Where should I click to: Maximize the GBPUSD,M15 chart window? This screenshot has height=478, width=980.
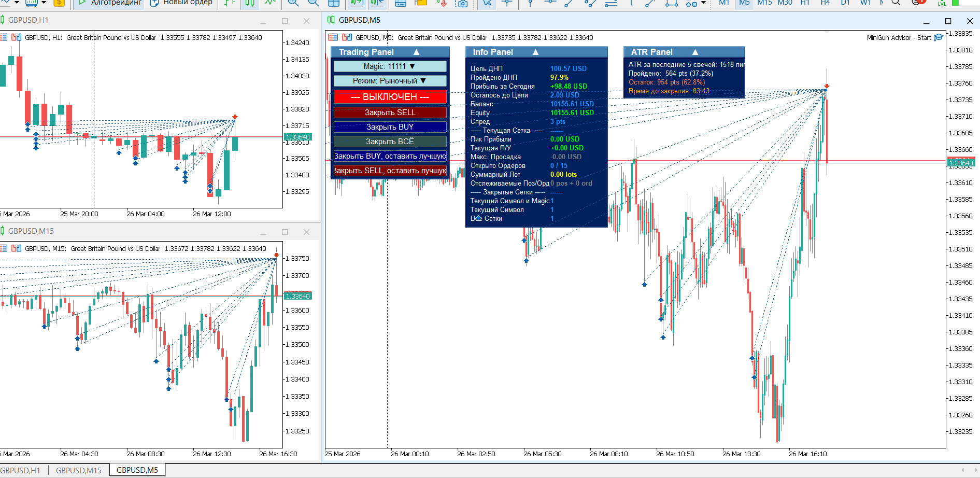[x=285, y=232]
